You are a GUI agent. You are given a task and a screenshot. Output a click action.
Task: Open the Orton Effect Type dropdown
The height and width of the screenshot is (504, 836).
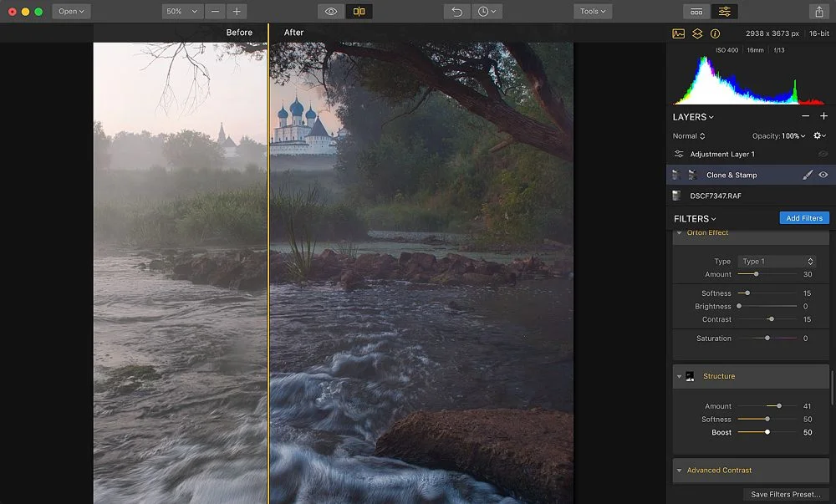[x=776, y=261]
